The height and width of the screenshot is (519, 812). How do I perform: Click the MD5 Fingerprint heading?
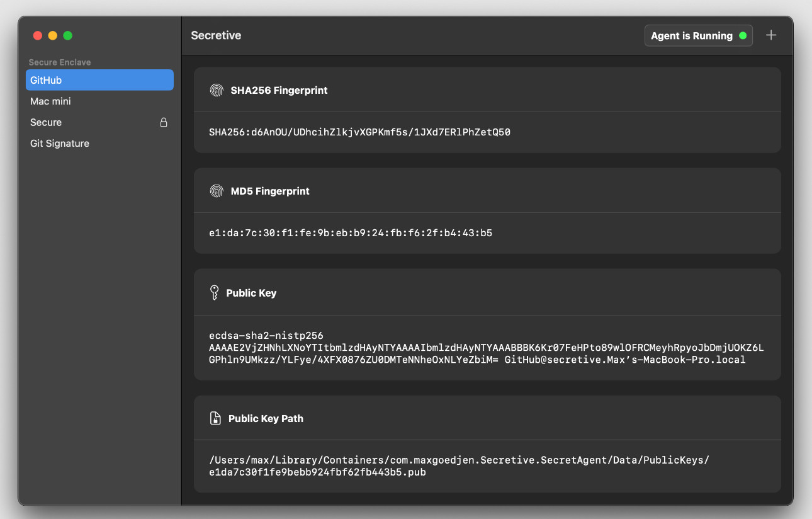270,191
